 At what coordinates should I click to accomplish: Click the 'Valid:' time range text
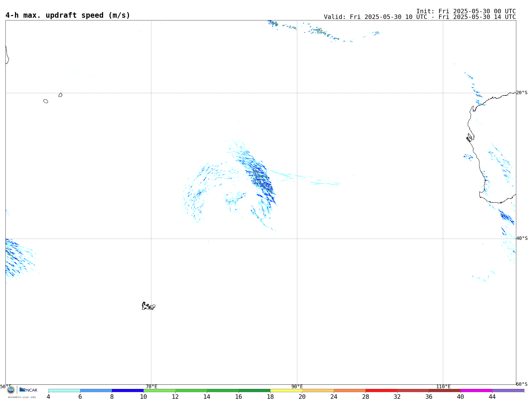click(x=420, y=17)
